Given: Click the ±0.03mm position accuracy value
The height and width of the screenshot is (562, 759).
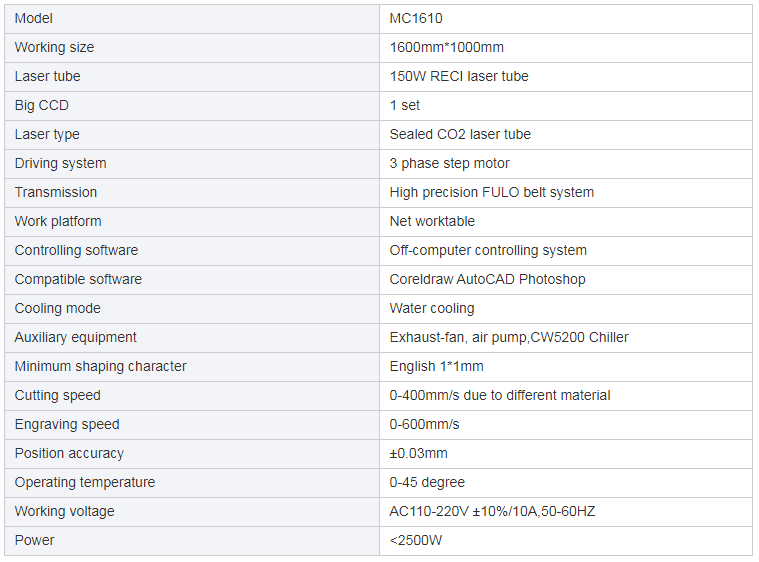Looking at the screenshot, I should [x=418, y=453].
